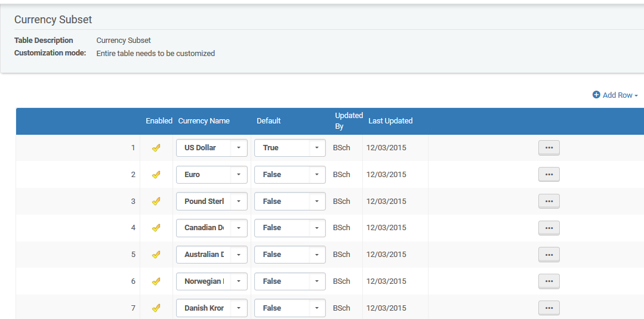Click enabled checkmark icon for Danish Krone
The height and width of the screenshot is (319, 644).
156,308
